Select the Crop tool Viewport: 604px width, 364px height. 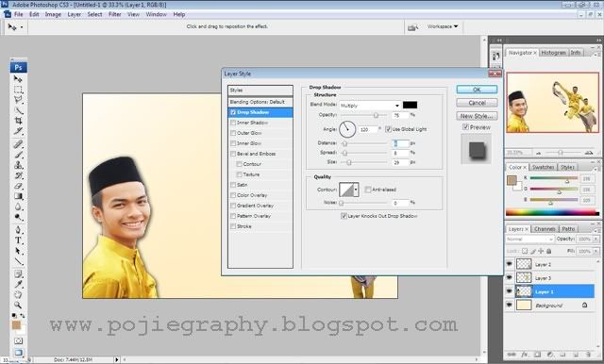(18, 121)
